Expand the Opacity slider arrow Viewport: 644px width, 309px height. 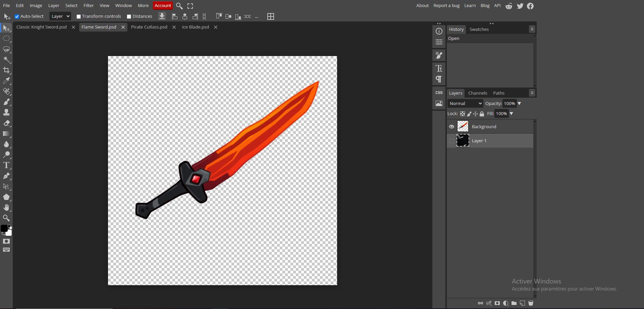click(x=519, y=104)
